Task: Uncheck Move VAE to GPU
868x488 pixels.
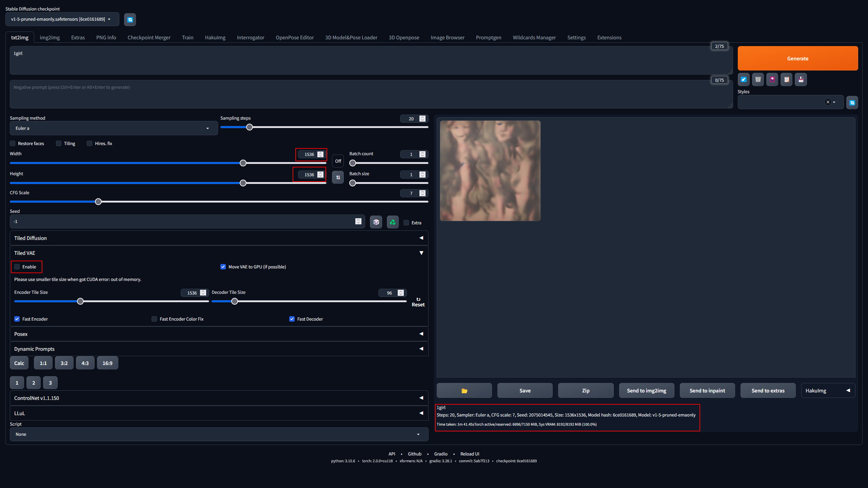Action: tap(223, 267)
